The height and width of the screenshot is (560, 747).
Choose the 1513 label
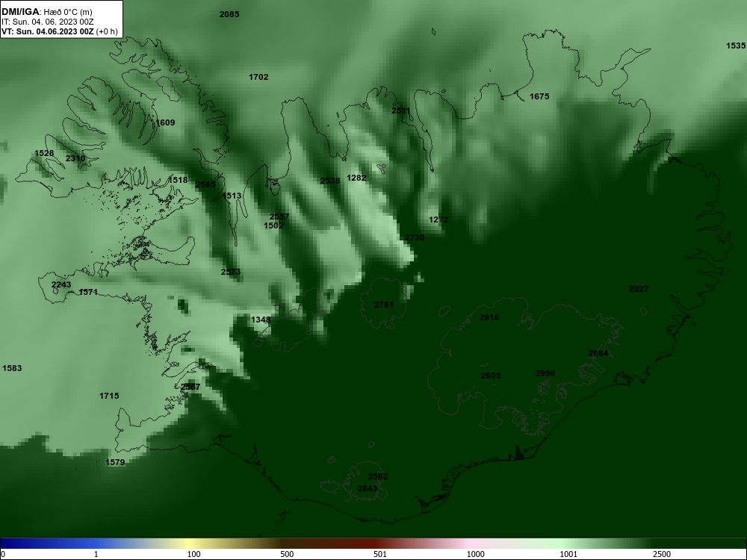point(232,196)
